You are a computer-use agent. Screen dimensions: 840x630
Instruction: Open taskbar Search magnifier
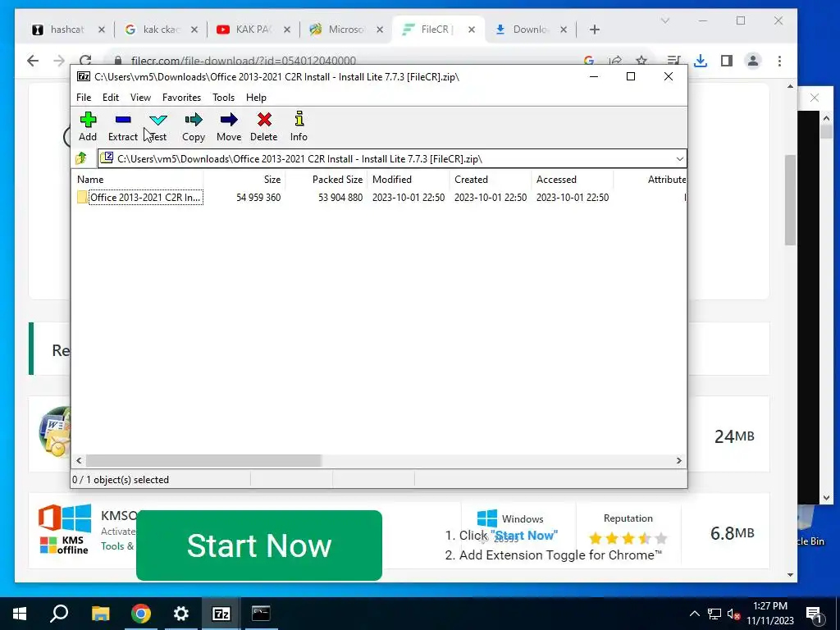[59, 614]
